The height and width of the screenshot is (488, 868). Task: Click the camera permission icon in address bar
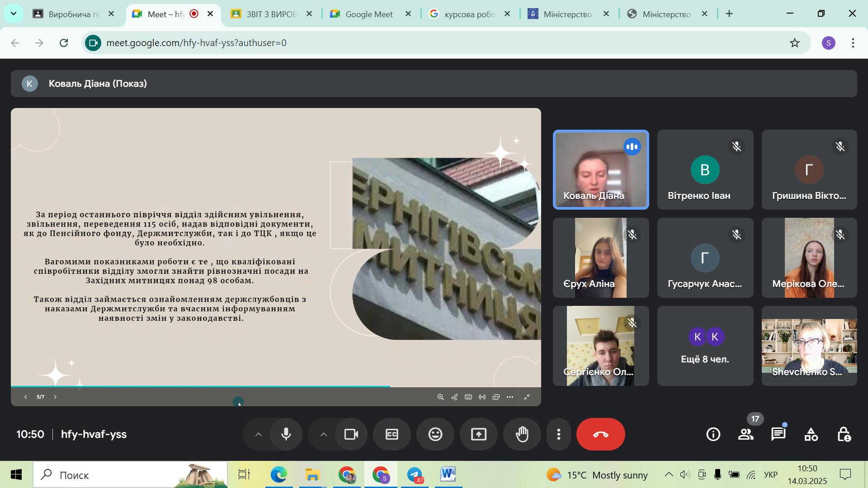point(93,43)
